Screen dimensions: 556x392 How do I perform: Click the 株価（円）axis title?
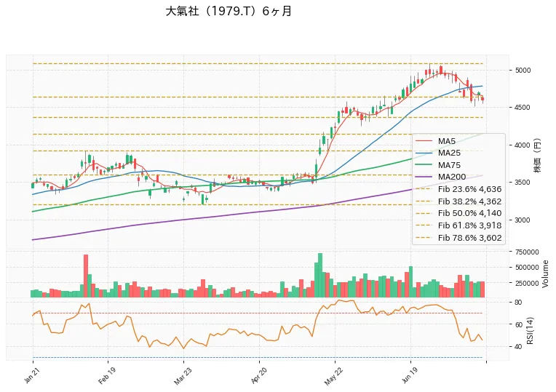(x=538, y=155)
